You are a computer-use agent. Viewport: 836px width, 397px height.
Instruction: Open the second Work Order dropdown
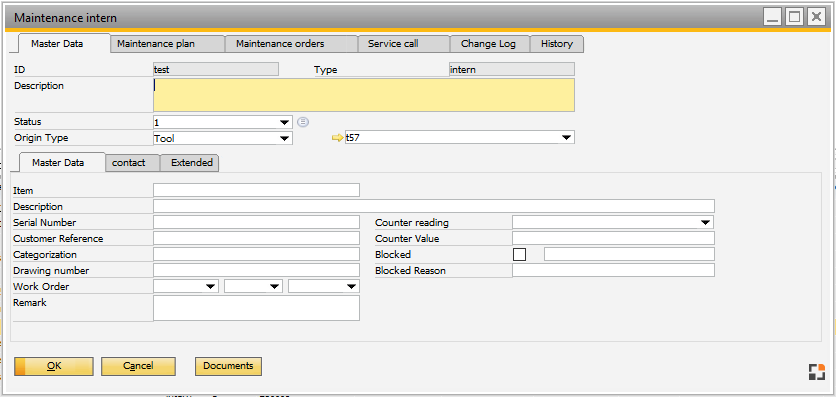click(253, 287)
